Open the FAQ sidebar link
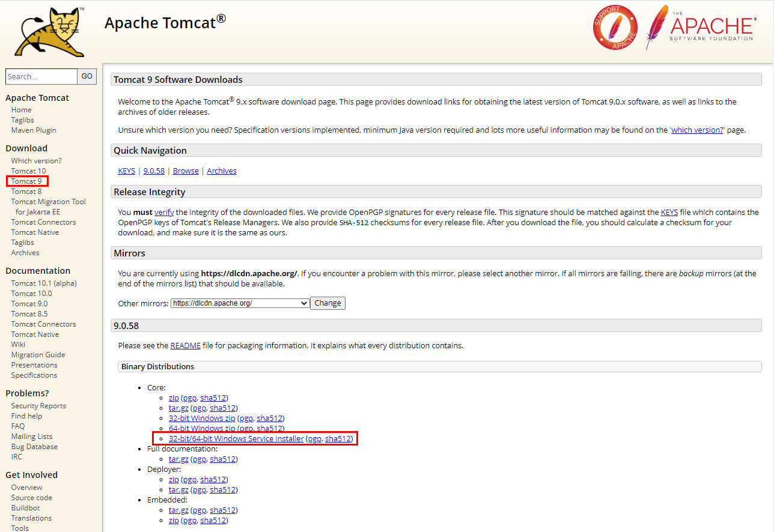This screenshot has height=532, width=774. pos(18,426)
